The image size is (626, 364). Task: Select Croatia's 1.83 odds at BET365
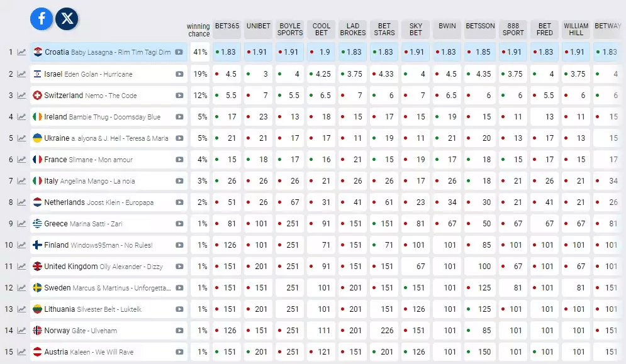pyautogui.click(x=226, y=52)
